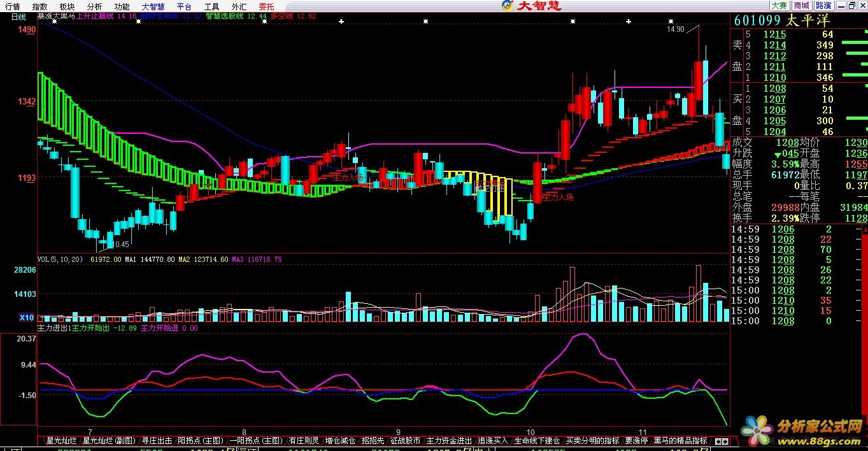This screenshot has height=451, width=868.
Task: Click the 大智慧 logo icon
Action: pos(507,6)
